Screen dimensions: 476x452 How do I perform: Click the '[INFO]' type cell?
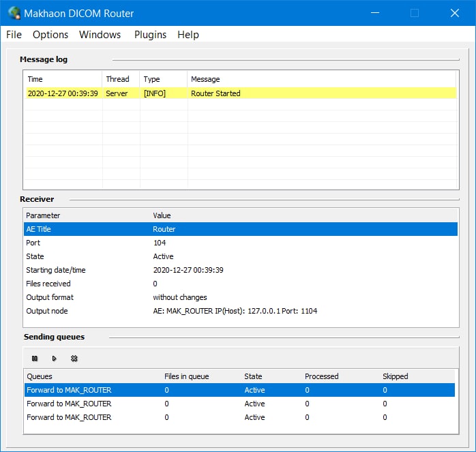155,93
